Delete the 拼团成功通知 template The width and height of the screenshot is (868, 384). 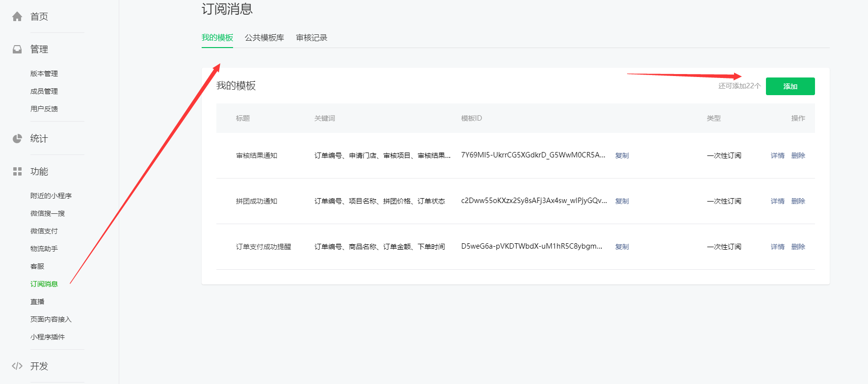point(798,201)
